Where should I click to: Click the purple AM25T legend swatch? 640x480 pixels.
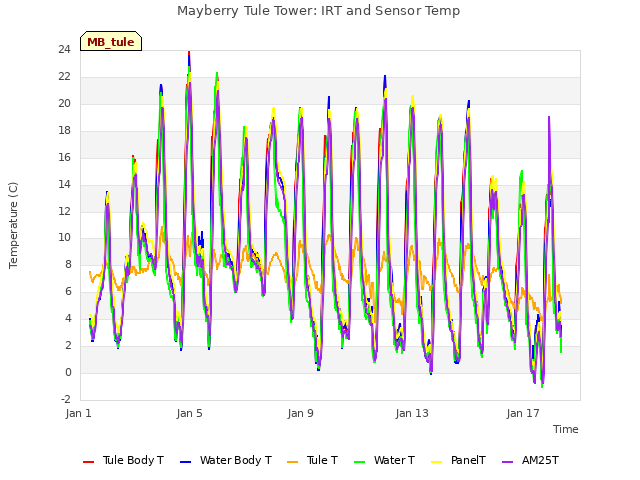pyautogui.click(x=507, y=462)
